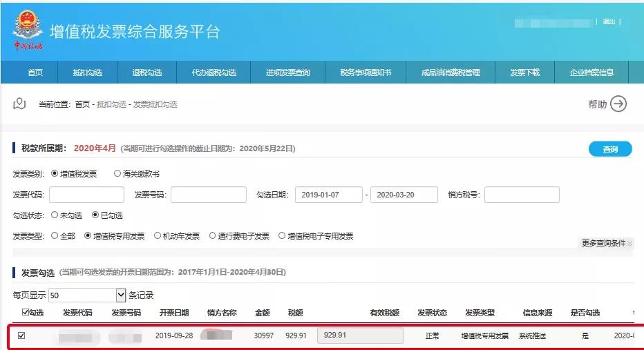Open the 每页显示 records-per-page dropdown
The height and width of the screenshot is (350, 644).
[87, 295]
